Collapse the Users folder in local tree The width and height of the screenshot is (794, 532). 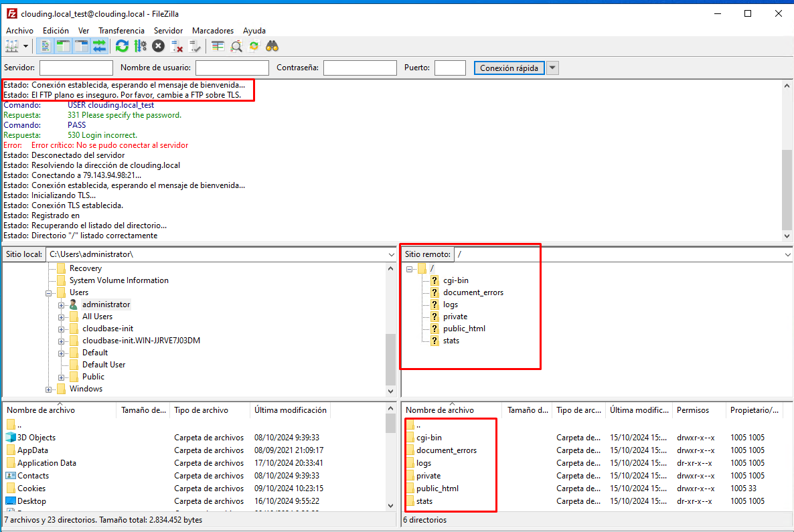(x=49, y=293)
